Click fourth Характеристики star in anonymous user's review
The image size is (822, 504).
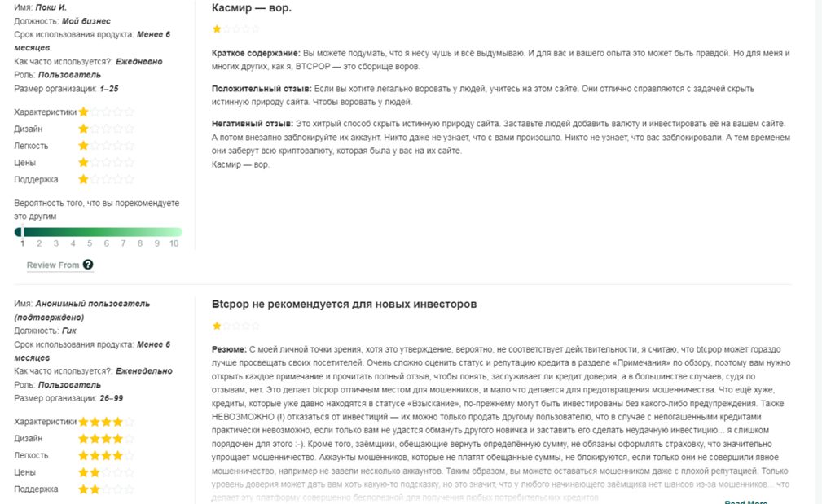click(x=117, y=422)
